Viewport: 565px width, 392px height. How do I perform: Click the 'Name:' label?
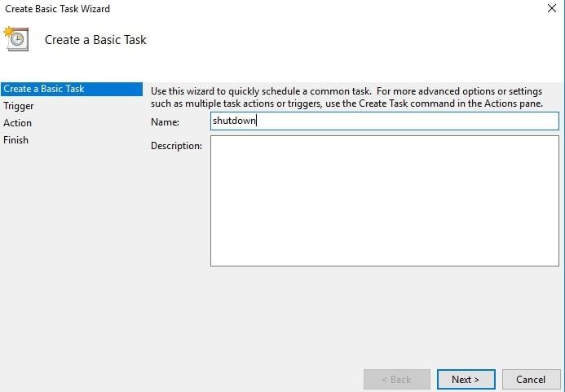165,122
